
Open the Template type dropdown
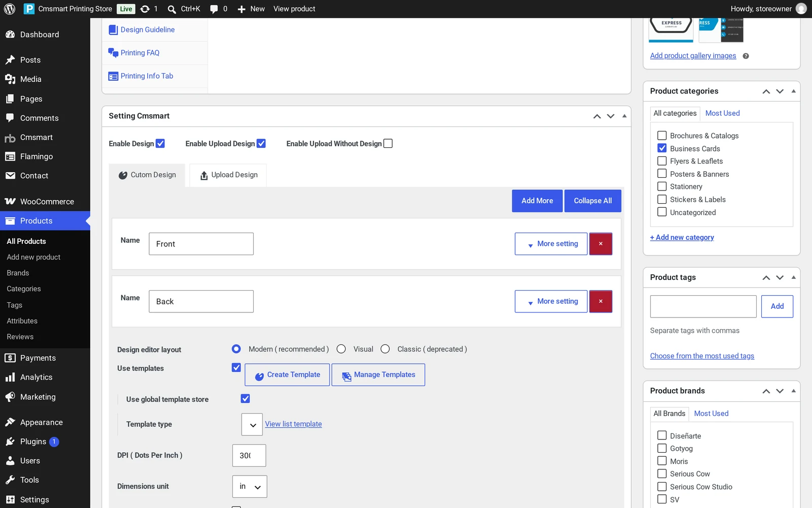click(252, 424)
